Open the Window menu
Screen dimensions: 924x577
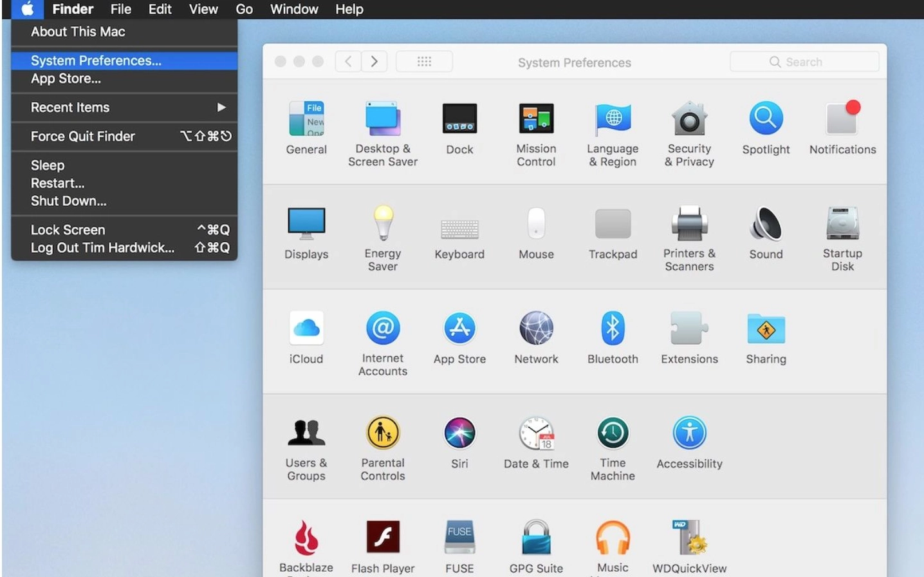pos(294,9)
